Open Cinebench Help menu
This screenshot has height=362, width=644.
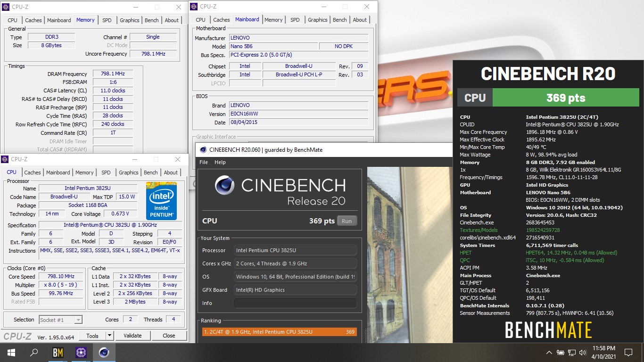(220, 162)
